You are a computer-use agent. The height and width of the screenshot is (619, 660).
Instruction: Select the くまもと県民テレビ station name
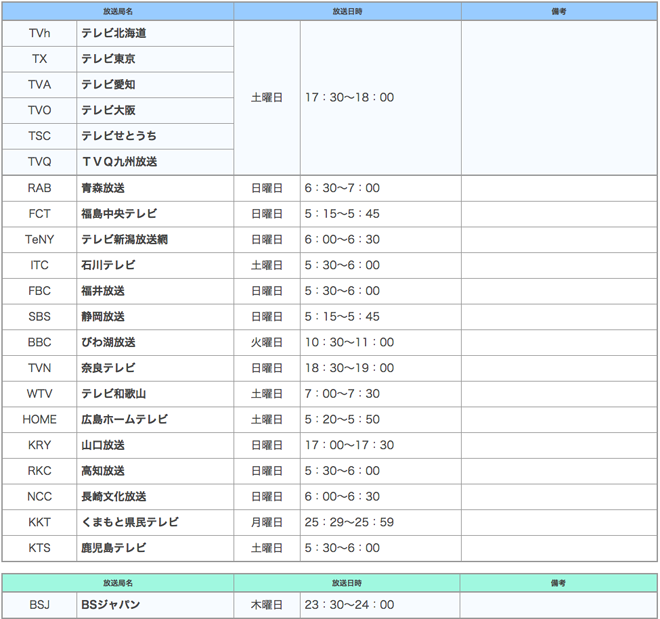pyautogui.click(x=130, y=522)
